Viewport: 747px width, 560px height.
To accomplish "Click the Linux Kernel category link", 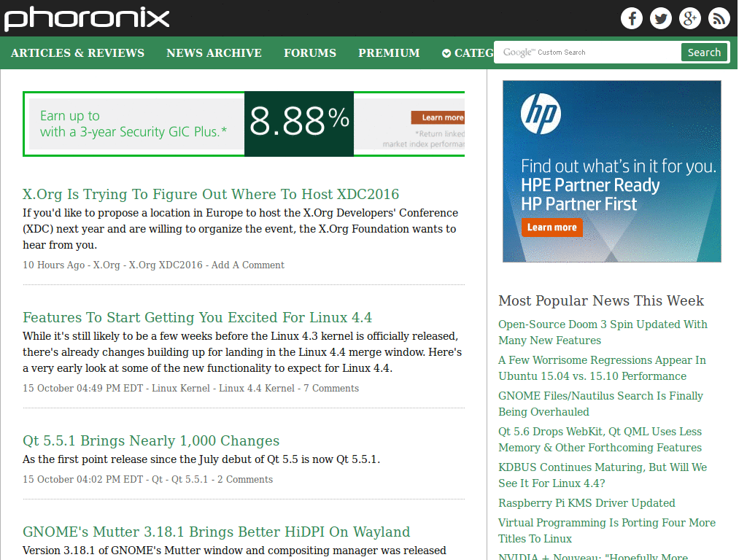I will [x=181, y=388].
